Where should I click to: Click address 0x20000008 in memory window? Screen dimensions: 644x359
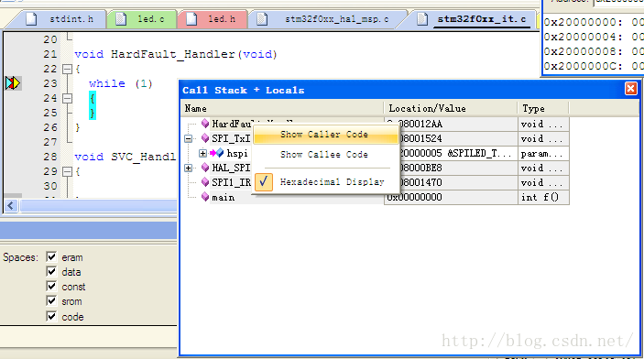(x=583, y=51)
